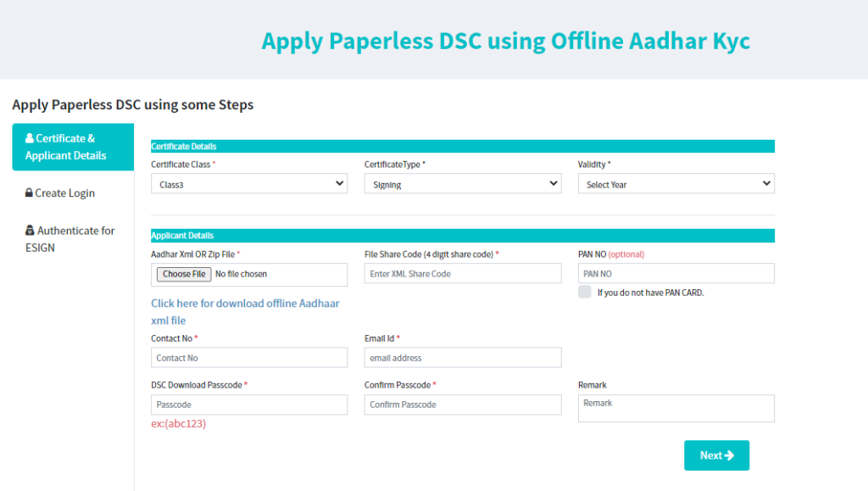
Task: Focus the File Share Code field
Action: [x=463, y=273]
